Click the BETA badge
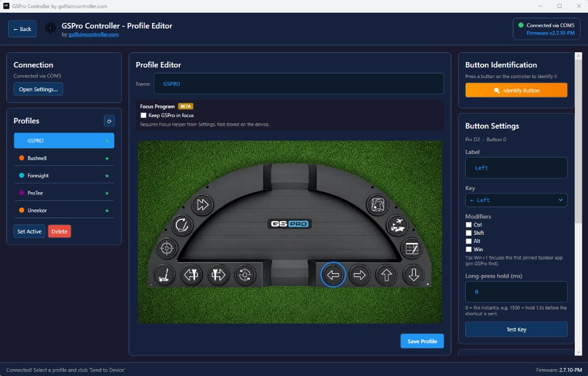588x376 pixels. tap(185, 106)
